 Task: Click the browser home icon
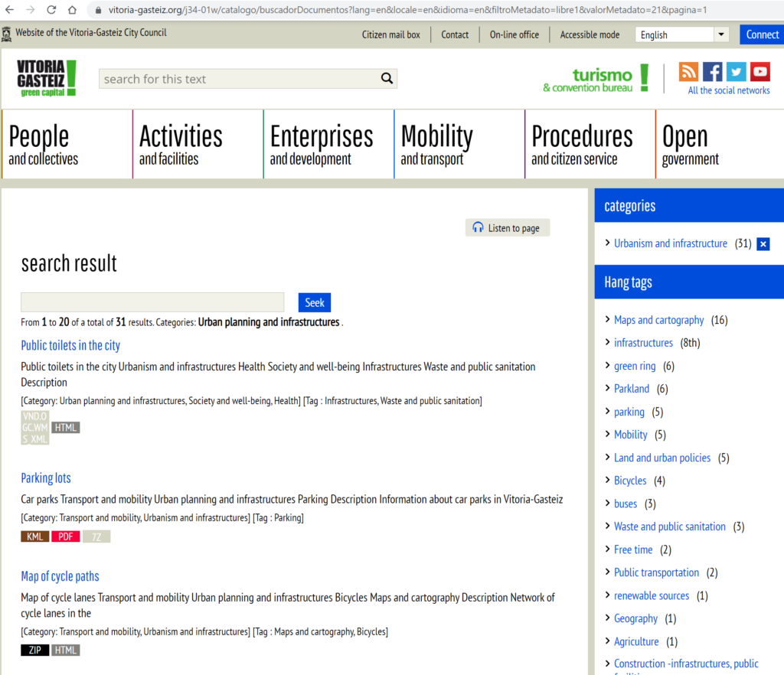72,10
